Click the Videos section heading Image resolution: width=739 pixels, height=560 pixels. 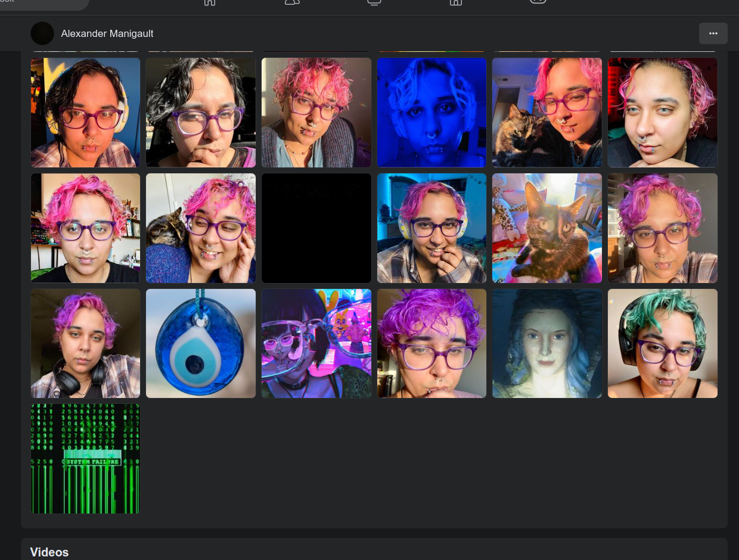tap(49, 552)
